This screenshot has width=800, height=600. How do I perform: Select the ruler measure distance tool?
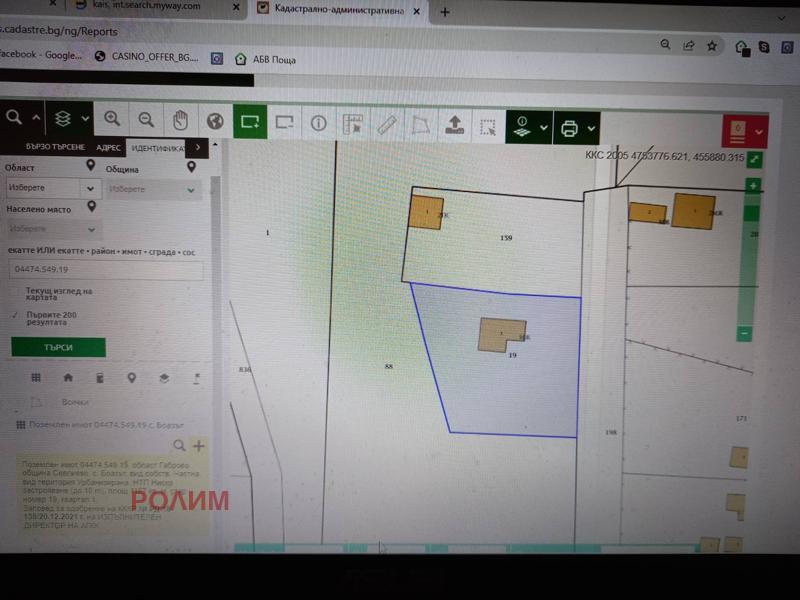(387, 125)
